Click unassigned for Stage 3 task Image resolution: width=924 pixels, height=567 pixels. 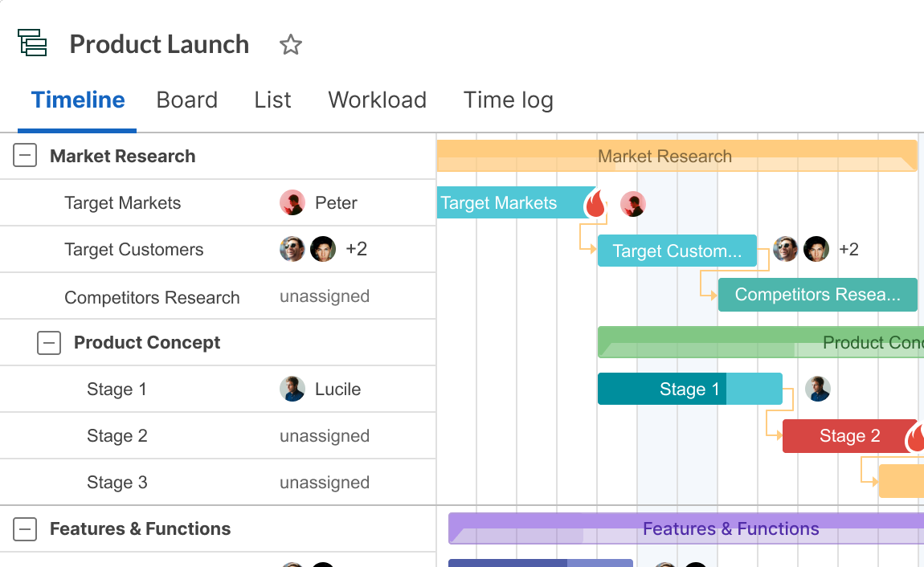(325, 483)
